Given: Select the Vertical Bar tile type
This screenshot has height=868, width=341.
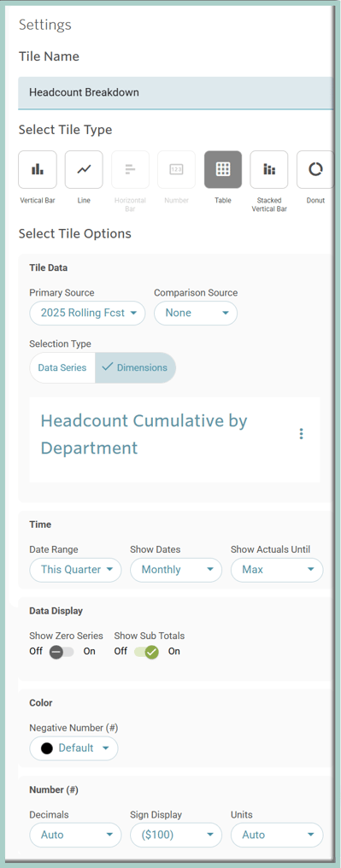Looking at the screenshot, I should 38,169.
